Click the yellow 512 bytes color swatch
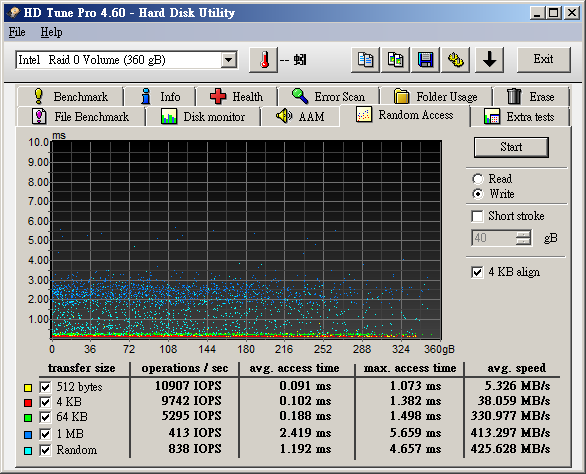 [28, 388]
